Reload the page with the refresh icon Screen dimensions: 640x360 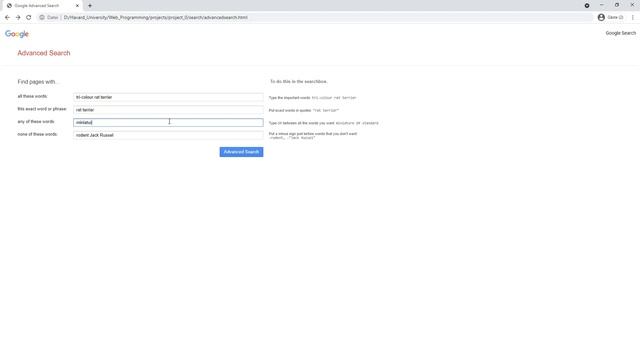tap(29, 18)
